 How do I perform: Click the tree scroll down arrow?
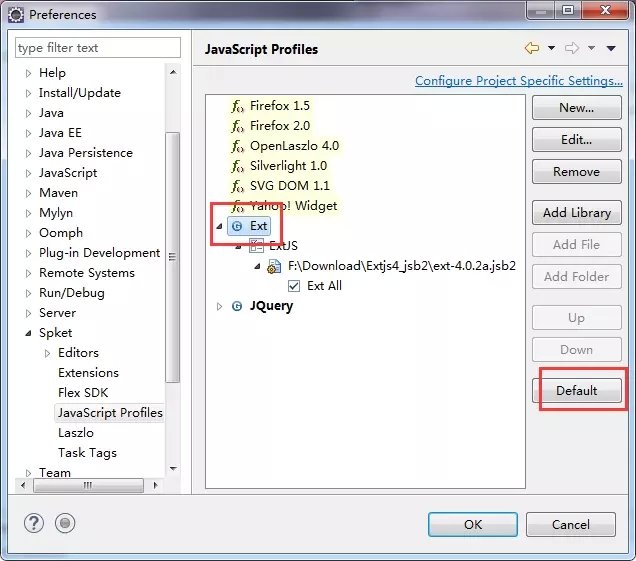173,469
